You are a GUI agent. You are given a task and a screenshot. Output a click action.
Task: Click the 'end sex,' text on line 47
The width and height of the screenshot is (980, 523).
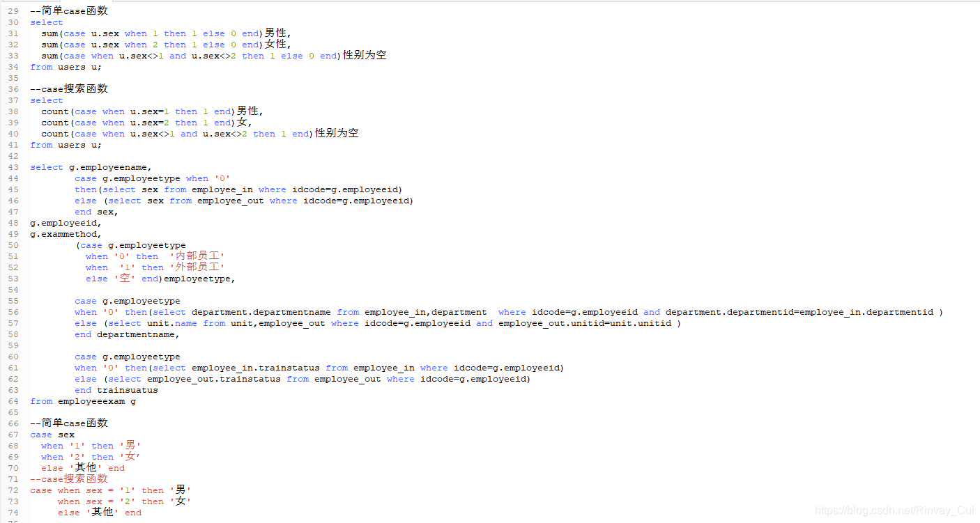(96, 212)
